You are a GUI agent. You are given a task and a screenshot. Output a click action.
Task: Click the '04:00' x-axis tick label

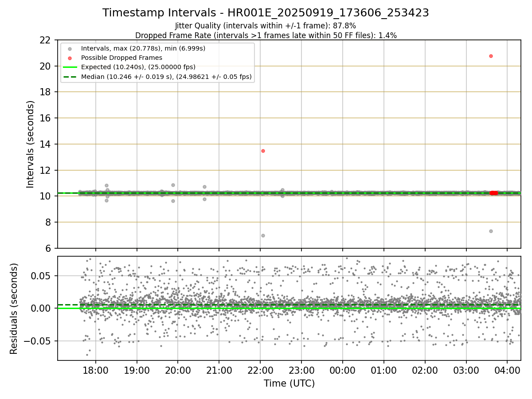508,370
